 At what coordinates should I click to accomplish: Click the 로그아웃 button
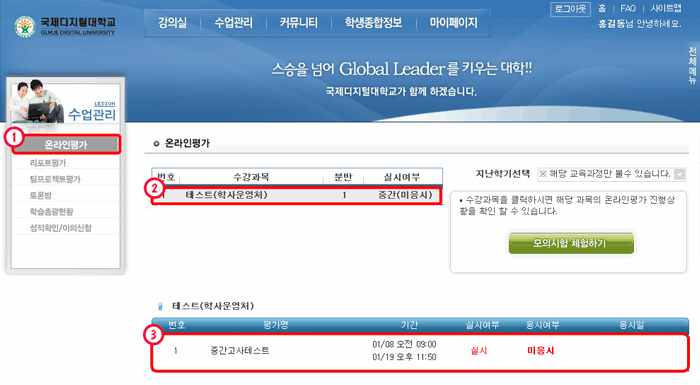click(570, 9)
